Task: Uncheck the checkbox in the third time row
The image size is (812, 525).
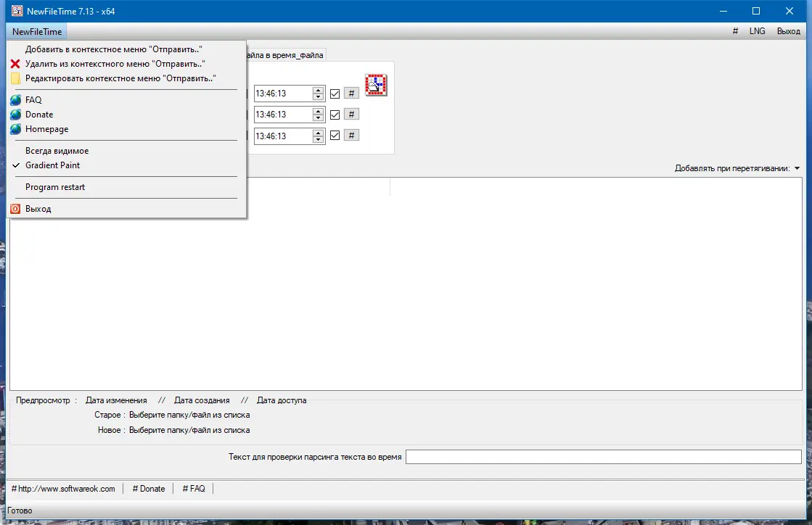Action: pos(335,136)
